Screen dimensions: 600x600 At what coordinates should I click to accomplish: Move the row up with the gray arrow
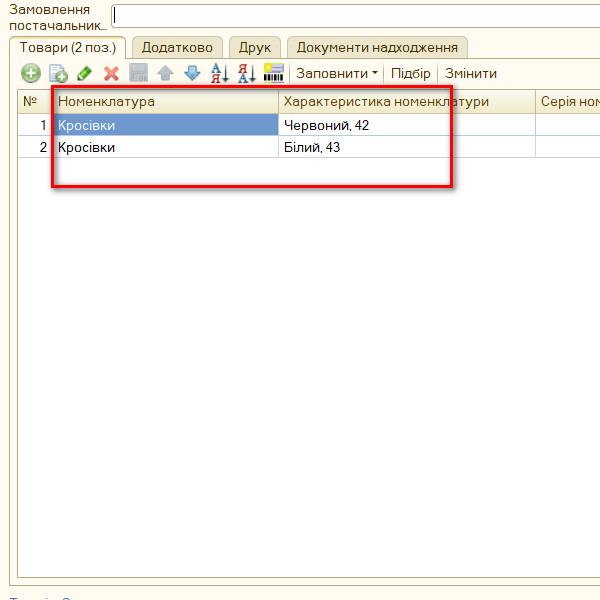pos(165,73)
